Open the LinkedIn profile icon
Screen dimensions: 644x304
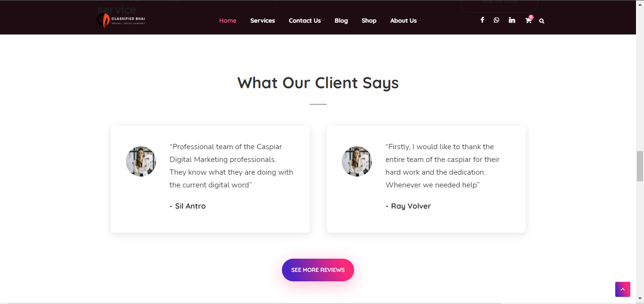[512, 20]
